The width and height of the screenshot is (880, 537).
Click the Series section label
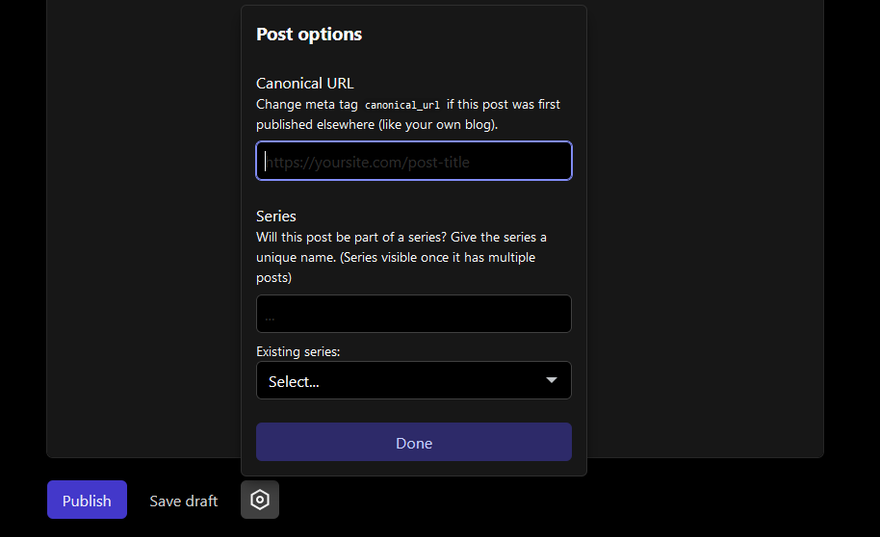[x=276, y=216]
